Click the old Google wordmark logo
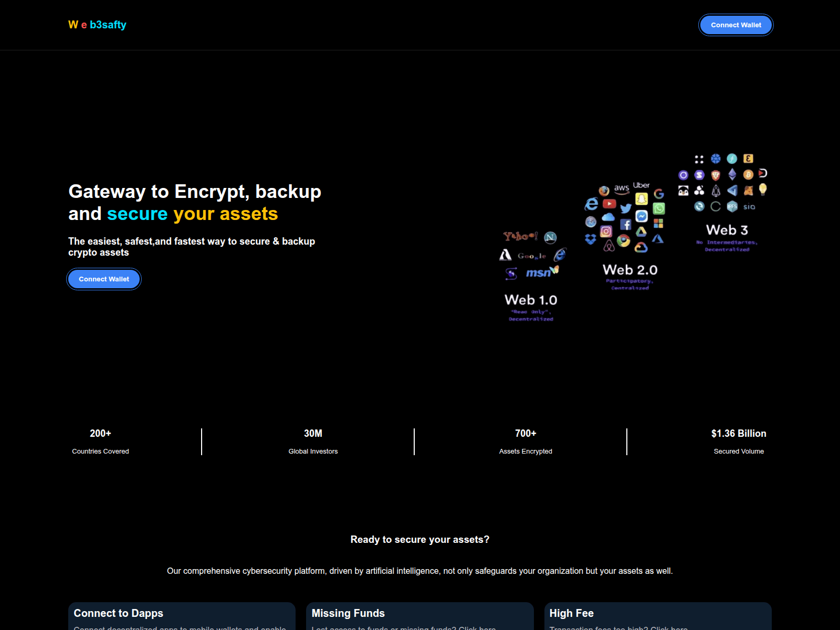The width and height of the screenshot is (840, 630). (x=532, y=256)
